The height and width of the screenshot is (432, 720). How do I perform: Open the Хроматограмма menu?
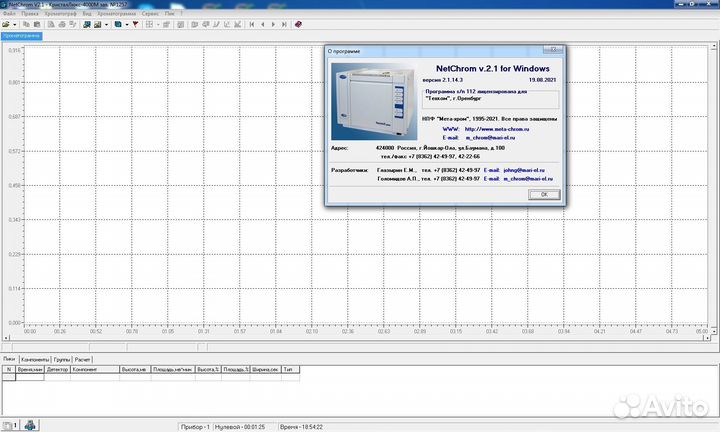pyautogui.click(x=117, y=14)
